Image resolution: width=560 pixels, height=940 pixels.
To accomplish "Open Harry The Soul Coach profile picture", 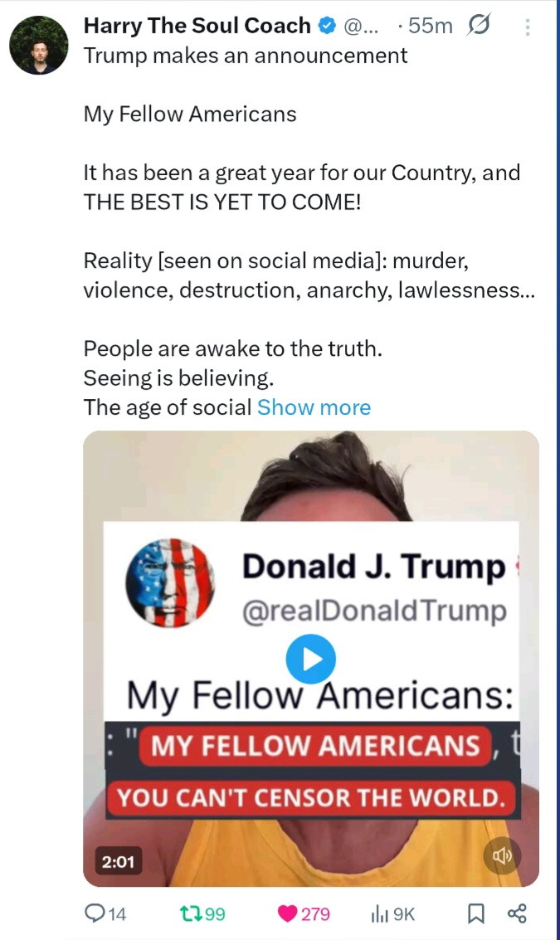I will (x=39, y=46).
